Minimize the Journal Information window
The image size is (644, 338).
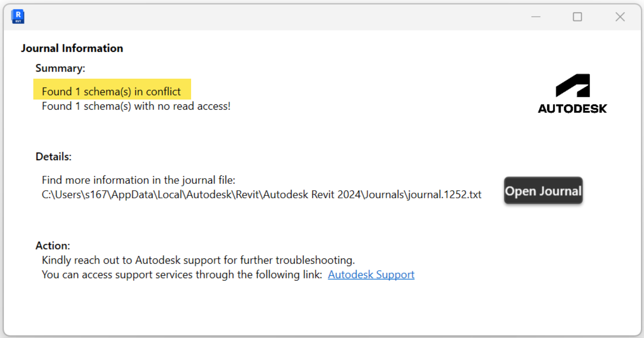tap(536, 17)
